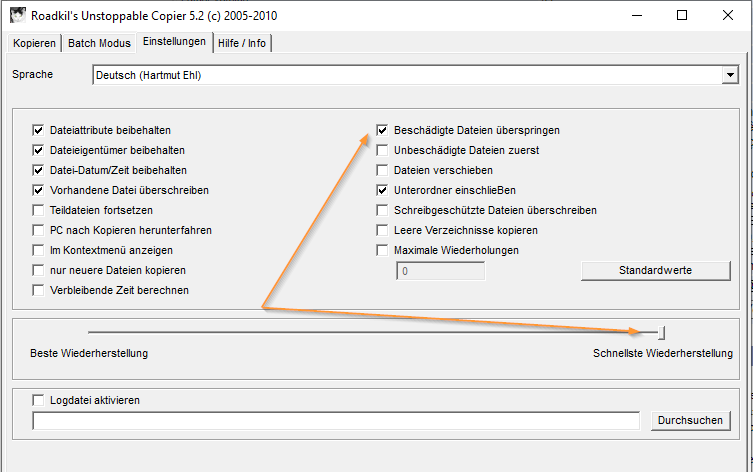Click the Sprache label

point(32,74)
